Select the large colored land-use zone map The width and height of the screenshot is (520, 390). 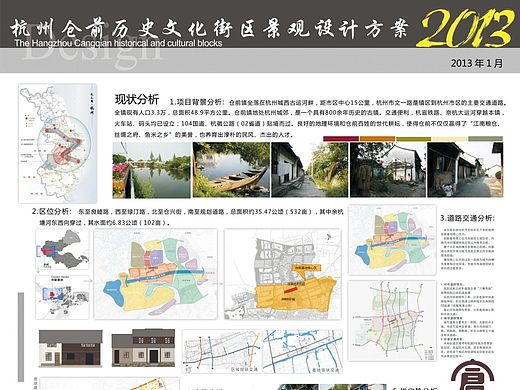click(155, 274)
